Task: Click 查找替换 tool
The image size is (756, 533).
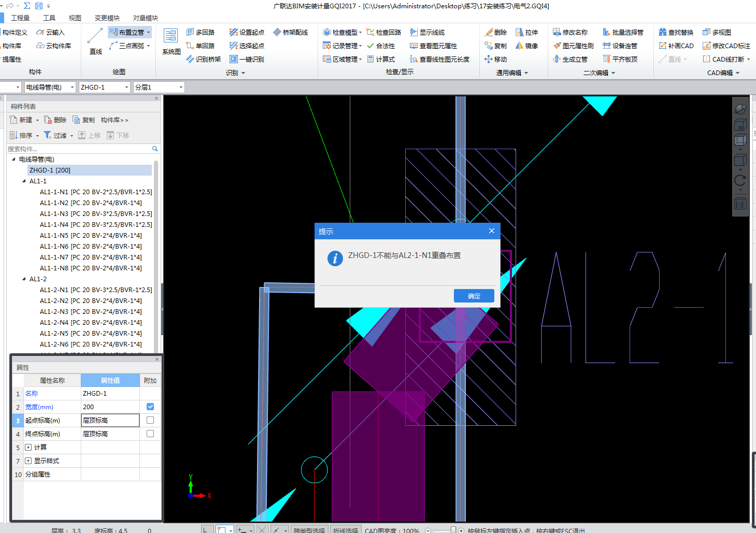Action: pyautogui.click(x=676, y=32)
